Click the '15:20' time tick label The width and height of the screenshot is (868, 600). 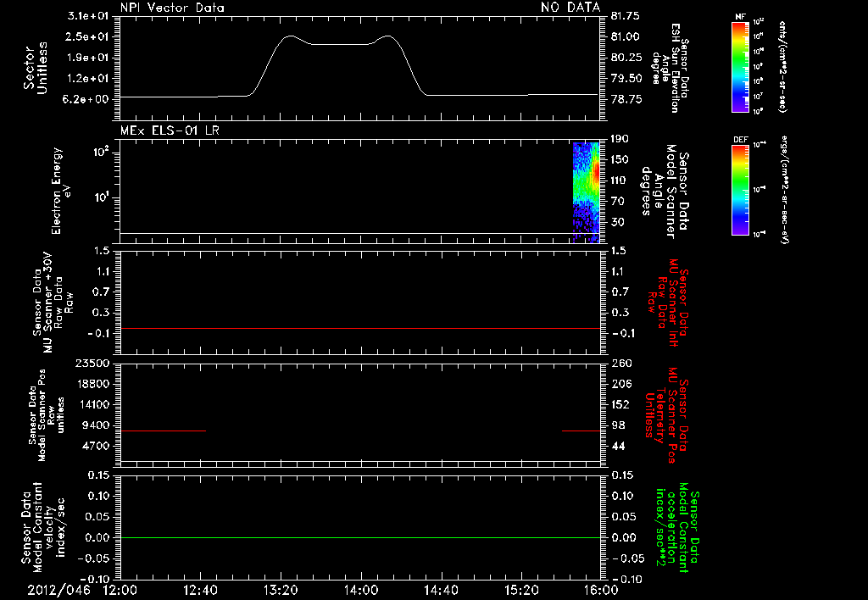pyautogui.click(x=521, y=590)
